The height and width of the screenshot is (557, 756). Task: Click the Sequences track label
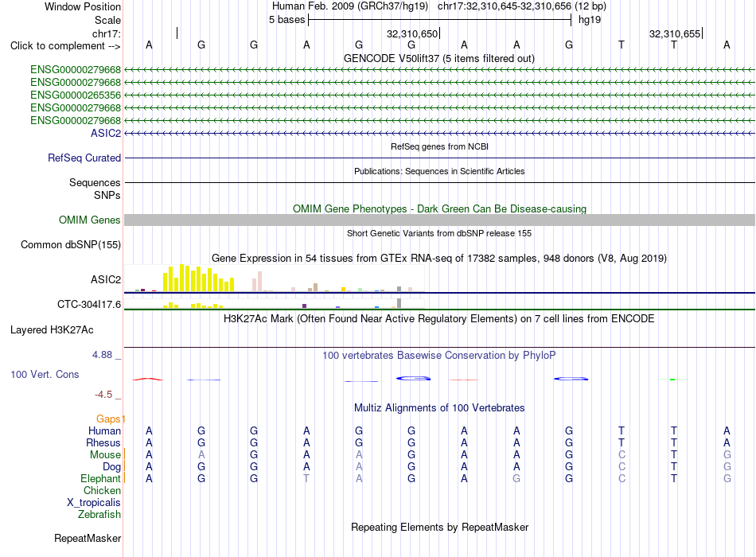(95, 183)
